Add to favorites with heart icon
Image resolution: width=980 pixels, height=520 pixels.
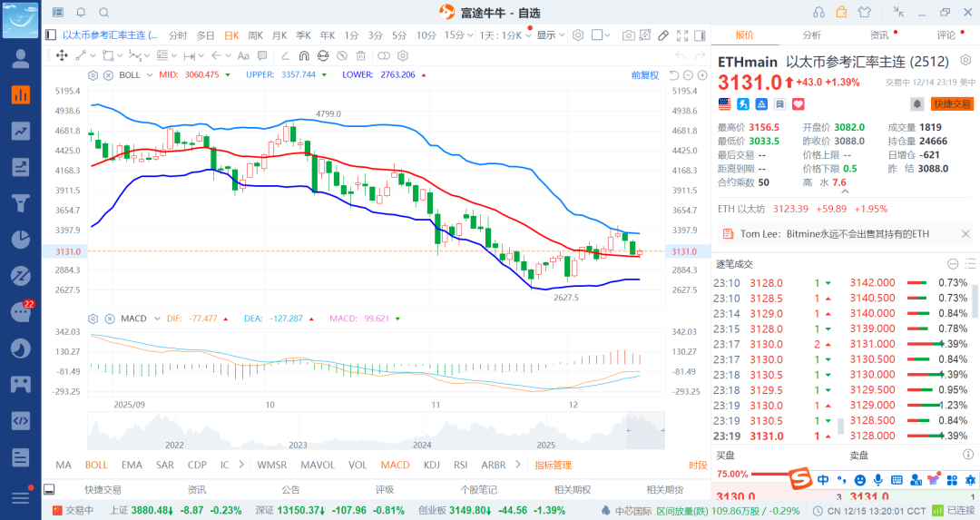pos(799,103)
